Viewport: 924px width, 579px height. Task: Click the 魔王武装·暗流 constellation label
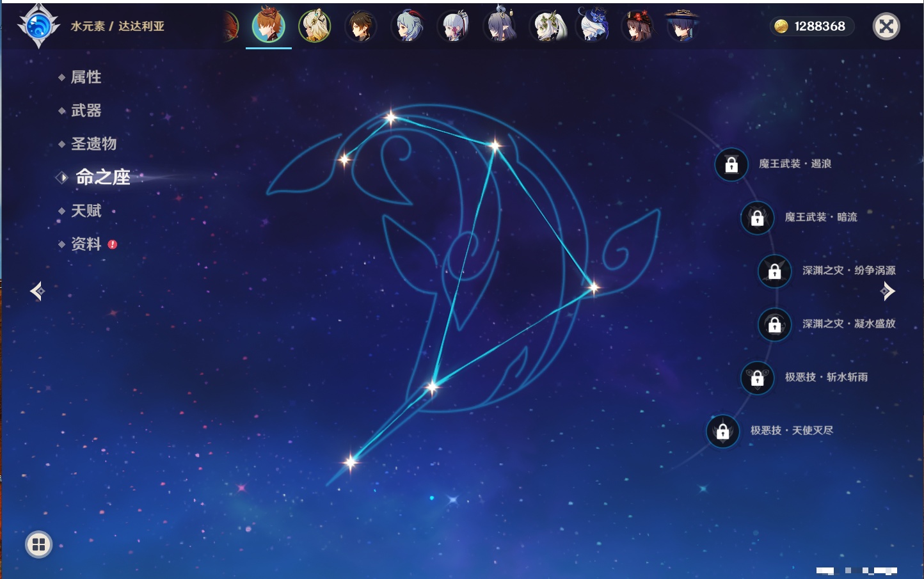[821, 217]
